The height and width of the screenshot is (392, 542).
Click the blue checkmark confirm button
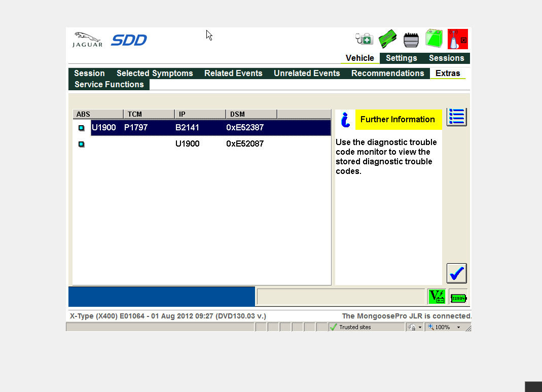[x=456, y=274]
